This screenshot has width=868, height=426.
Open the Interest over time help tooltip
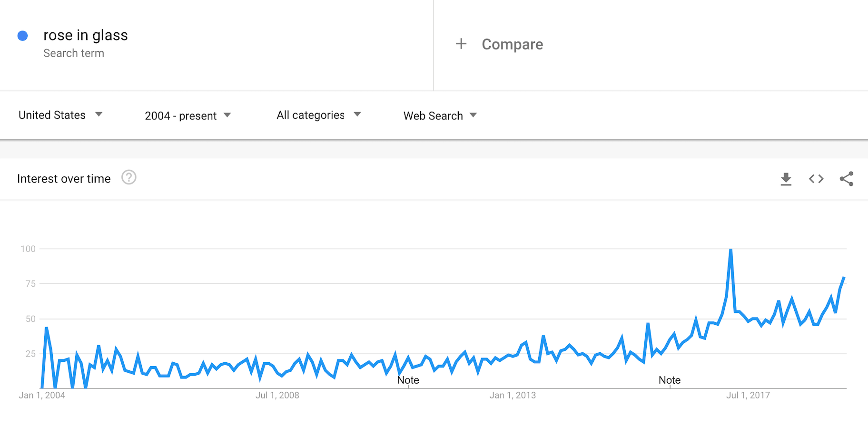129,177
